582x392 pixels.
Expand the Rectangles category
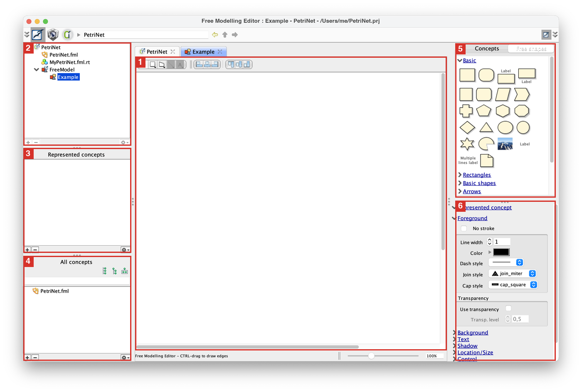pos(460,175)
